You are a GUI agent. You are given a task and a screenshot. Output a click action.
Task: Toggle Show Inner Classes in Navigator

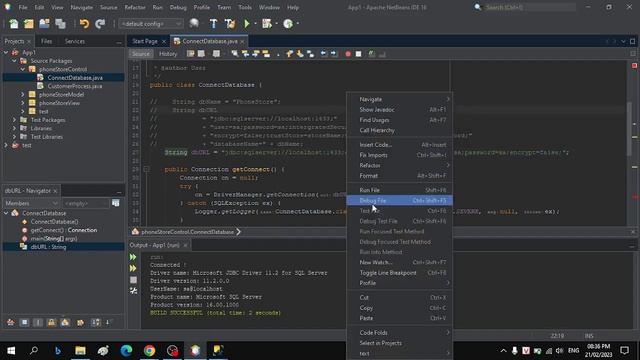point(65,322)
